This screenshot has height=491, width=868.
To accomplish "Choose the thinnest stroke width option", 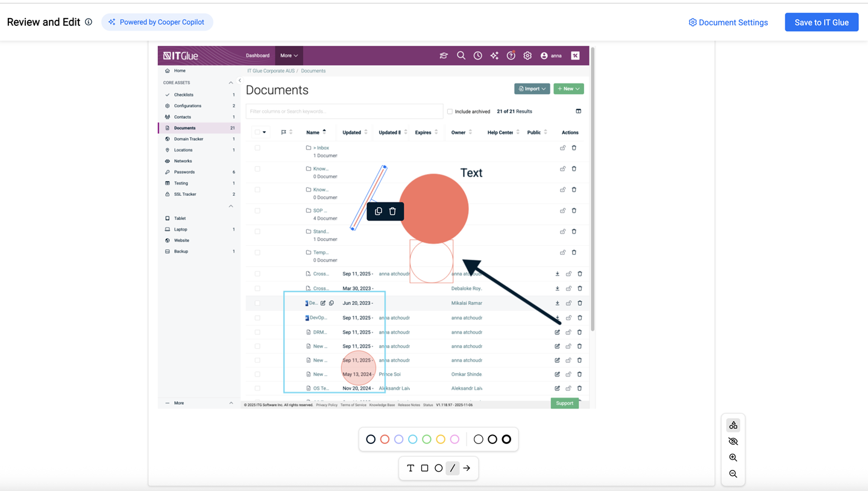I will pyautogui.click(x=479, y=440).
